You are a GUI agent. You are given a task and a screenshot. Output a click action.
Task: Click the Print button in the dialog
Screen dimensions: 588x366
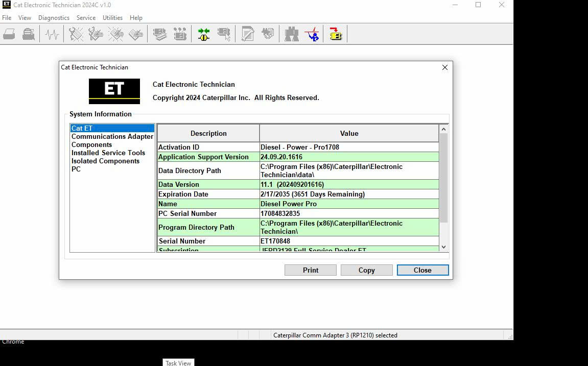tap(311, 270)
